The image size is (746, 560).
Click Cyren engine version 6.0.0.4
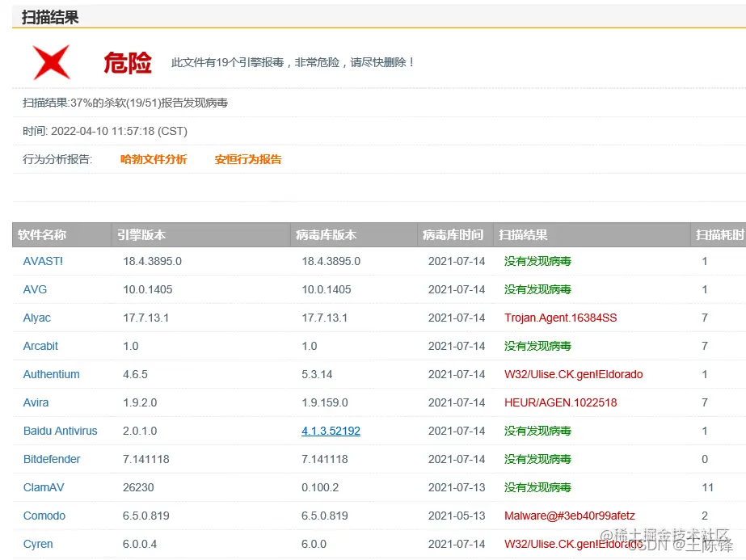click(x=140, y=545)
